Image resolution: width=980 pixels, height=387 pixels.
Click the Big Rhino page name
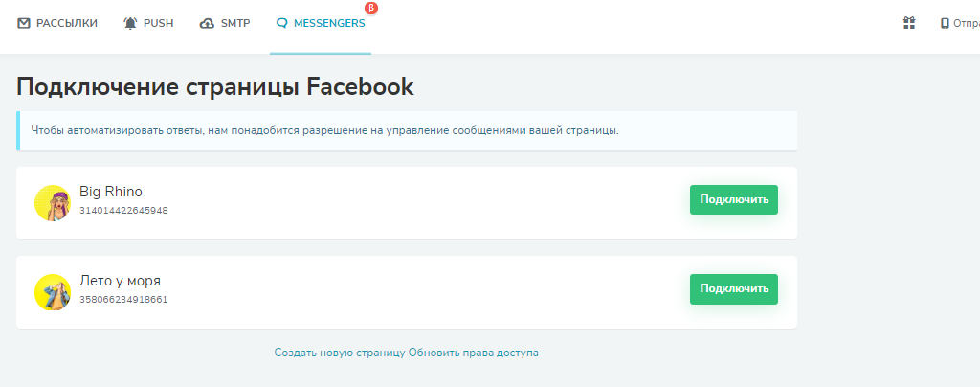pos(111,192)
